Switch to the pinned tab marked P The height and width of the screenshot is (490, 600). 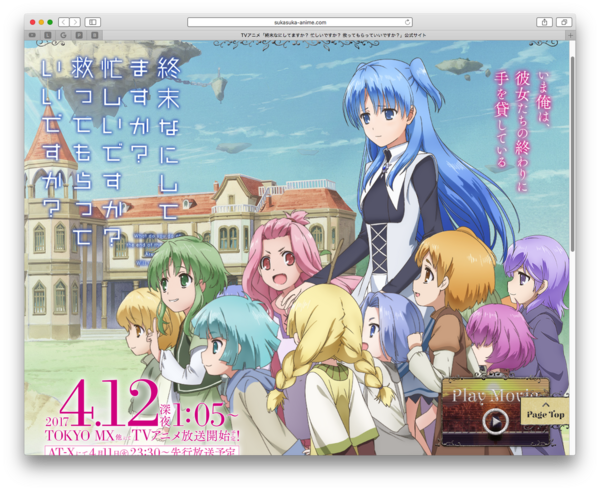coord(79,35)
